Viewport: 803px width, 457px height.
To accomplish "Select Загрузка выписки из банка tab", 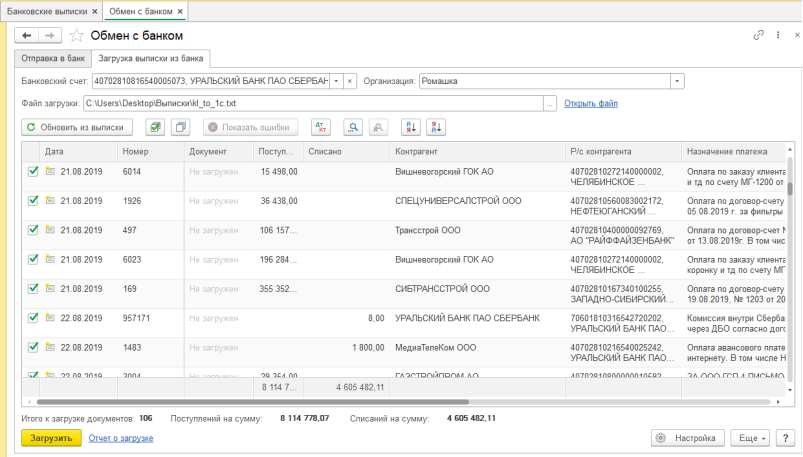I will (x=151, y=58).
